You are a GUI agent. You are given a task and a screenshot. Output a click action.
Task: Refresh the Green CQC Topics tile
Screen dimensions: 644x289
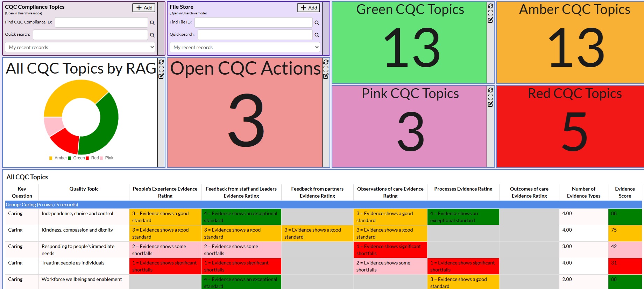pyautogui.click(x=490, y=6)
